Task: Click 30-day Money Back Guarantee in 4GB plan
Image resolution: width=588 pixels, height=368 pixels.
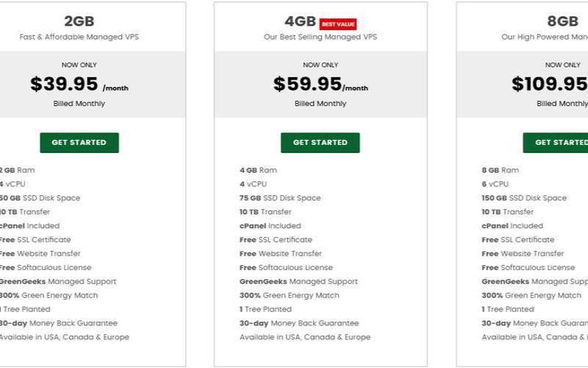Action: click(x=299, y=323)
